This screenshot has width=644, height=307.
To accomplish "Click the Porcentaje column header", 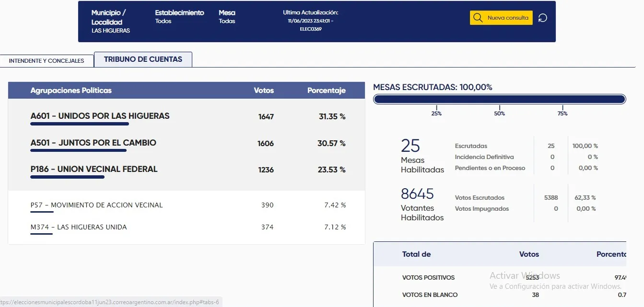I will point(326,91).
